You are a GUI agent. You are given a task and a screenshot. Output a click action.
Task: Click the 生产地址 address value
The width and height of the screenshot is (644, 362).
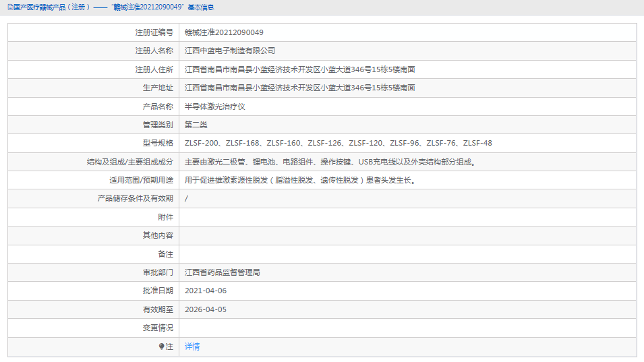tap(299, 88)
